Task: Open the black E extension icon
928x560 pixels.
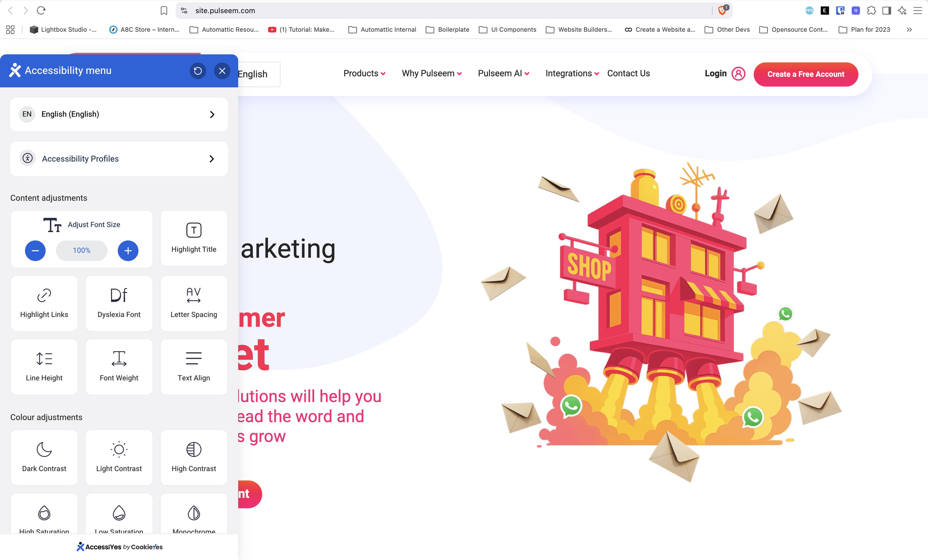Action: (x=825, y=10)
